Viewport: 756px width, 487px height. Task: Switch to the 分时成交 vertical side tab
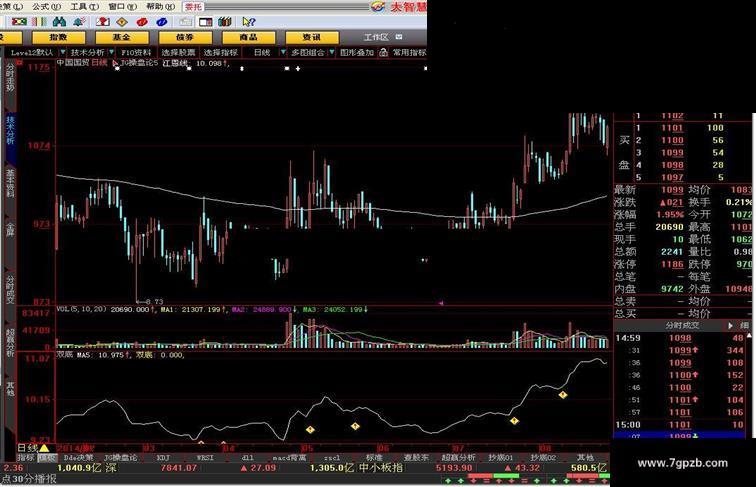[10, 289]
